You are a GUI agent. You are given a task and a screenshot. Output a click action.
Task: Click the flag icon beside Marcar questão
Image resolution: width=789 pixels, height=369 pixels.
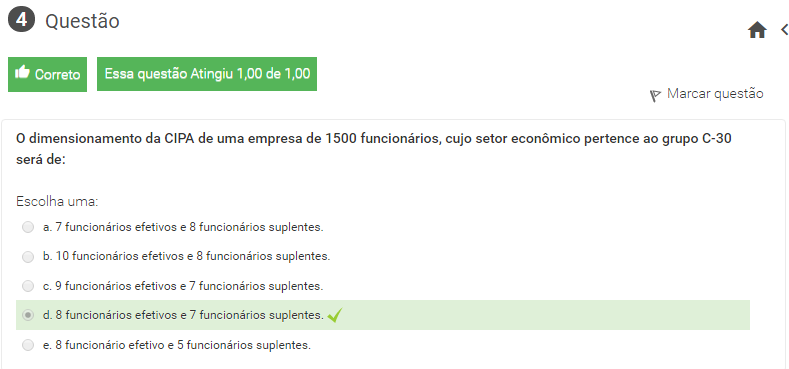point(655,96)
